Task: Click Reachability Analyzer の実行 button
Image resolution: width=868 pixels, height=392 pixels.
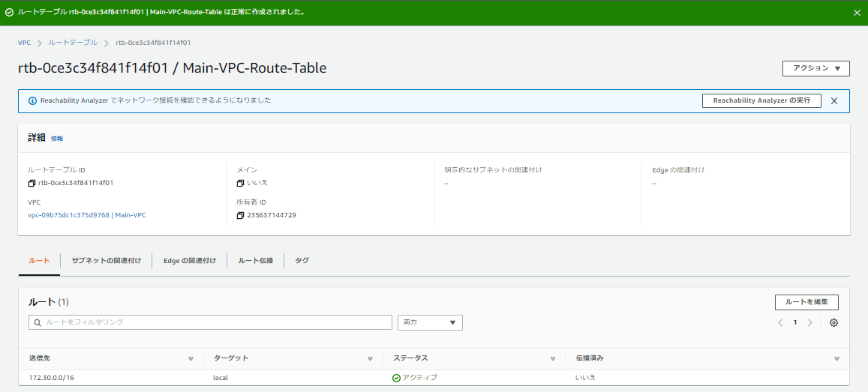Action: point(761,100)
